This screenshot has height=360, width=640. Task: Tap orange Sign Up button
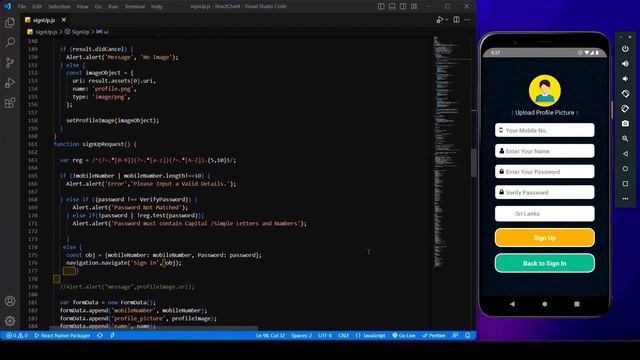tap(544, 238)
